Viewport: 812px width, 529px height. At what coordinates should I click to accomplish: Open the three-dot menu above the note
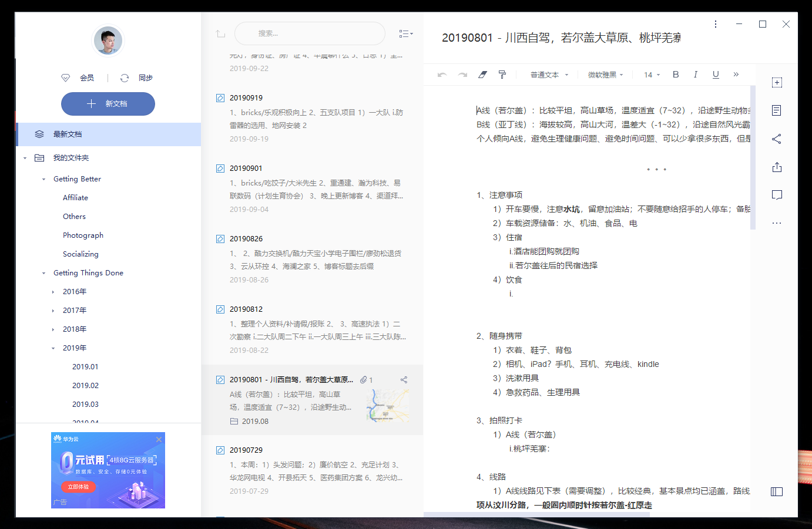[x=715, y=23]
